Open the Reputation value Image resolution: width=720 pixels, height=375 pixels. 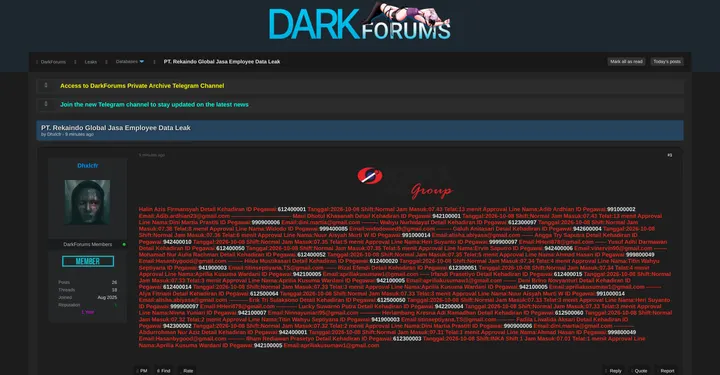click(x=116, y=305)
